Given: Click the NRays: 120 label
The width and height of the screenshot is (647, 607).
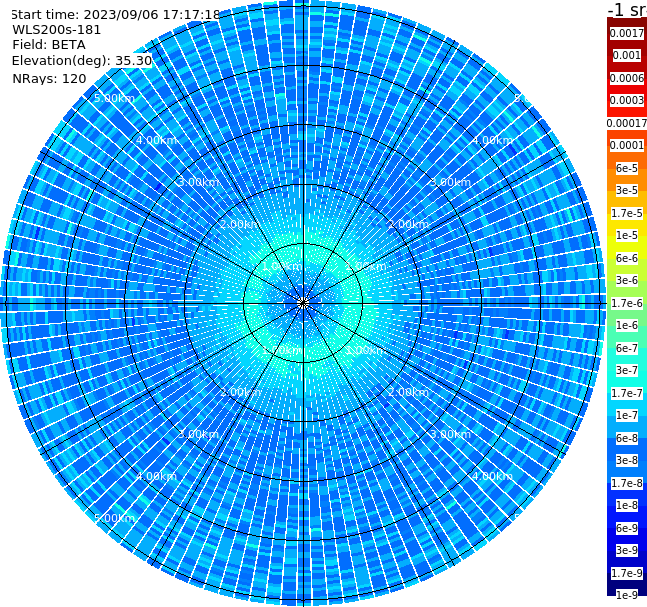Looking at the screenshot, I should (49, 78).
